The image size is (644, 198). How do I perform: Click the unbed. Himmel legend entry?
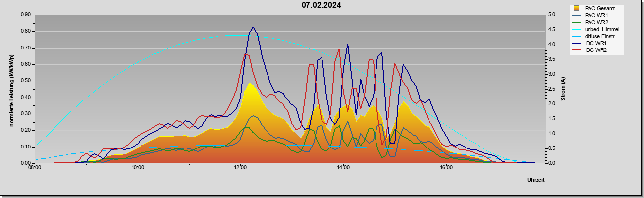(596, 29)
